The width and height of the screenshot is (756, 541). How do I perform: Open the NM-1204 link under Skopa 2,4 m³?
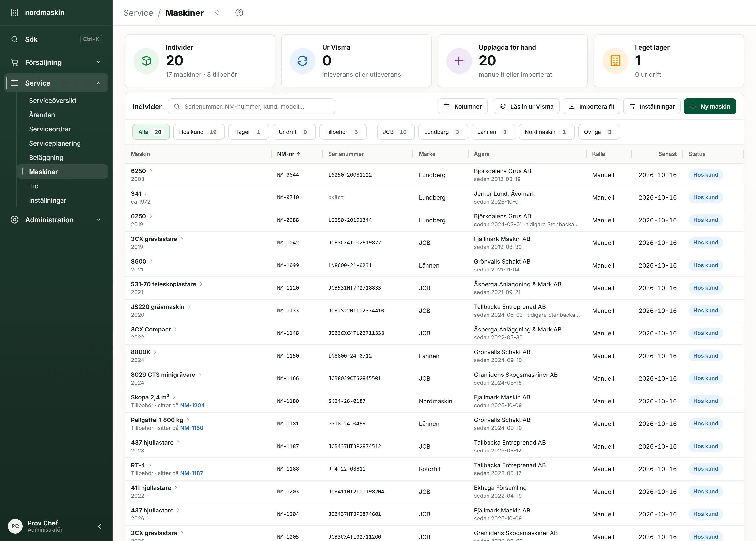click(192, 406)
